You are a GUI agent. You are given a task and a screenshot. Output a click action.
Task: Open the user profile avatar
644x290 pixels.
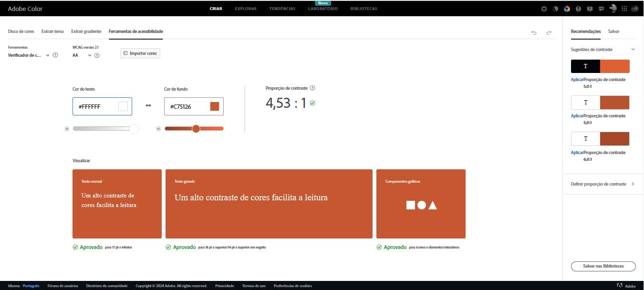pyautogui.click(x=613, y=8)
